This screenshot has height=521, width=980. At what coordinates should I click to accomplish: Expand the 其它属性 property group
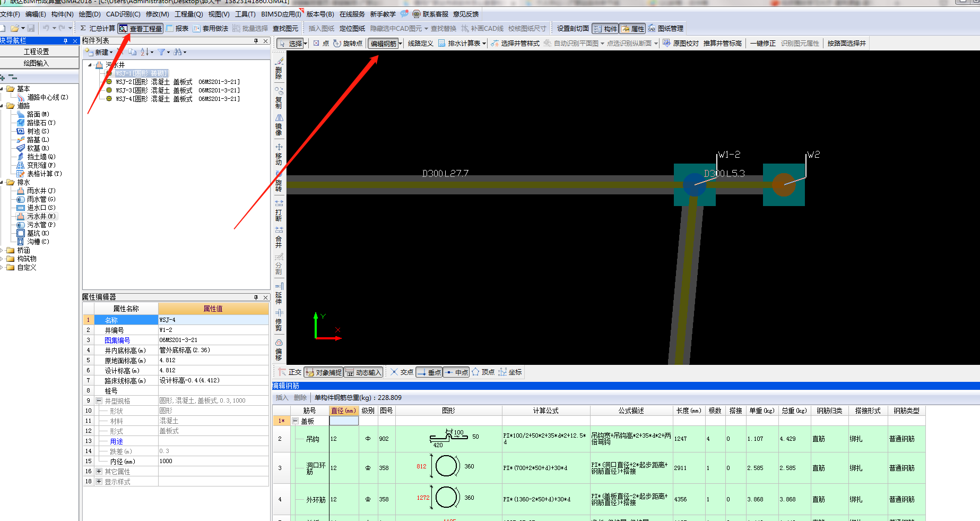[99, 472]
